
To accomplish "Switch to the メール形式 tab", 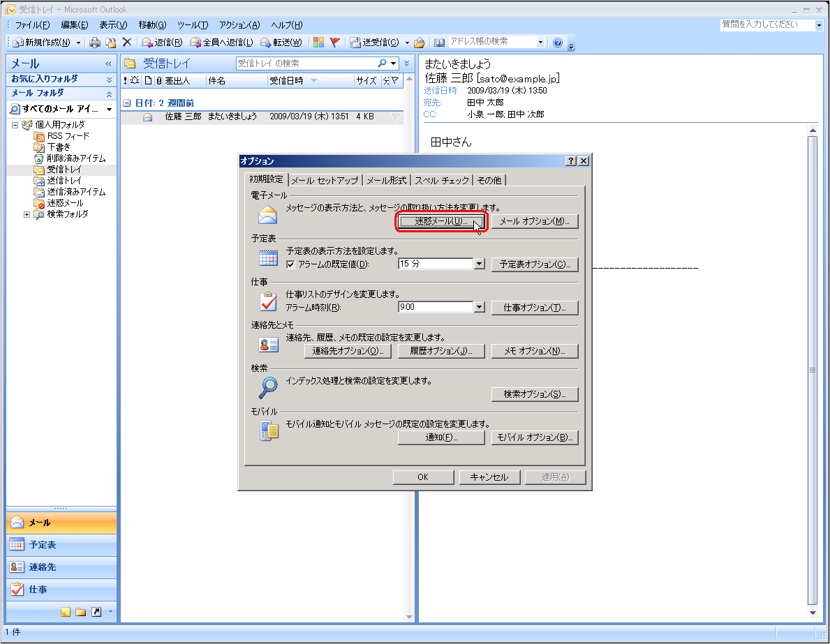I will coord(387,181).
